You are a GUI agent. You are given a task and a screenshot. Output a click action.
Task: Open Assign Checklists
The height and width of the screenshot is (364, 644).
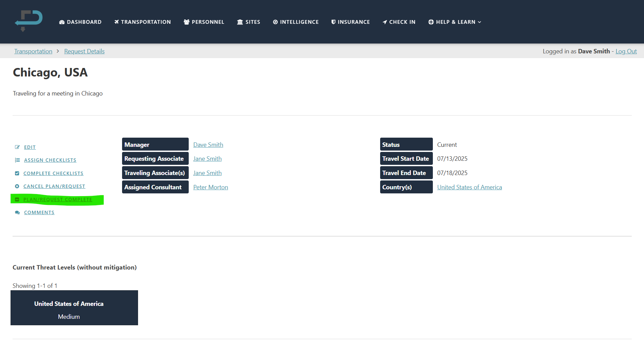tap(50, 160)
